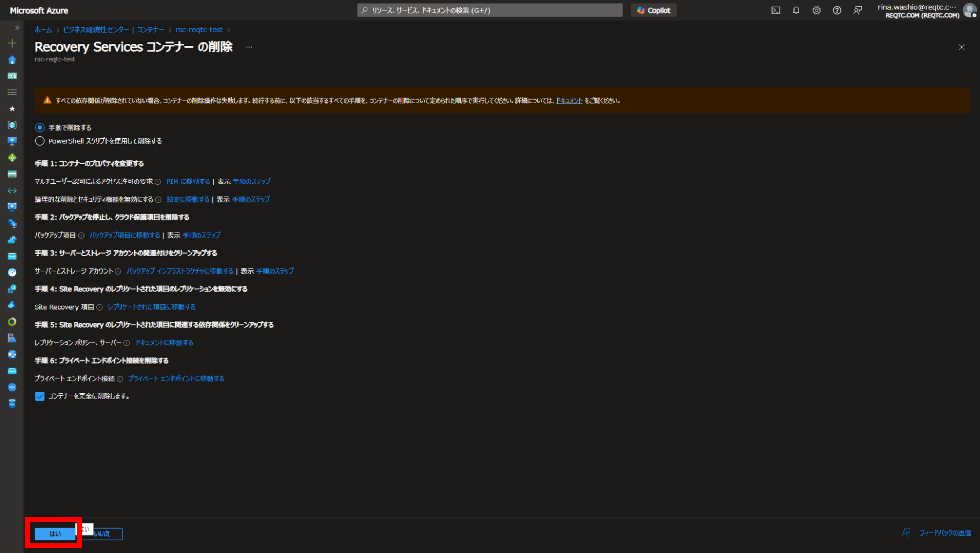Screen dimensions: 980x553
Task: Focus the resource search box
Action: pos(490,10)
